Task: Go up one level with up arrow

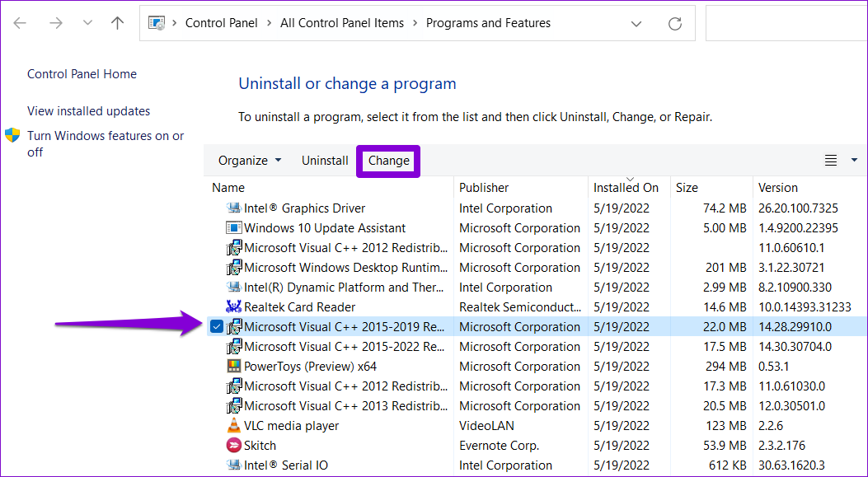Action: coord(117,23)
